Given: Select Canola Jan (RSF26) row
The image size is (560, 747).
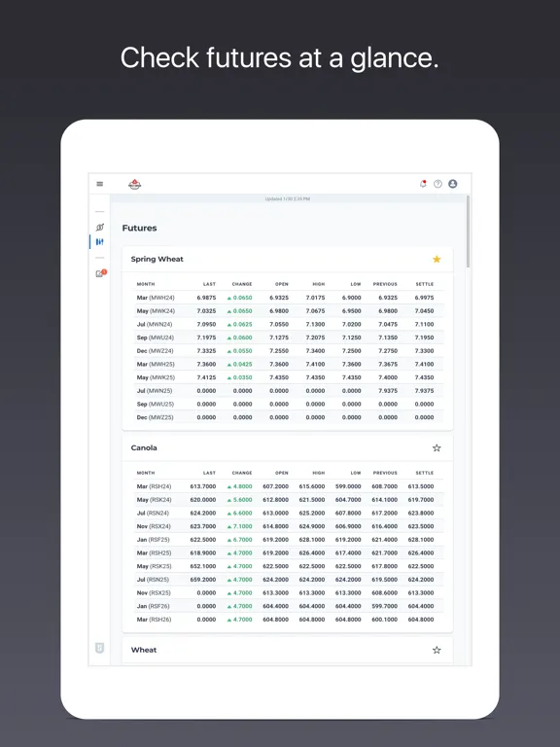Looking at the screenshot, I should coord(288,607).
